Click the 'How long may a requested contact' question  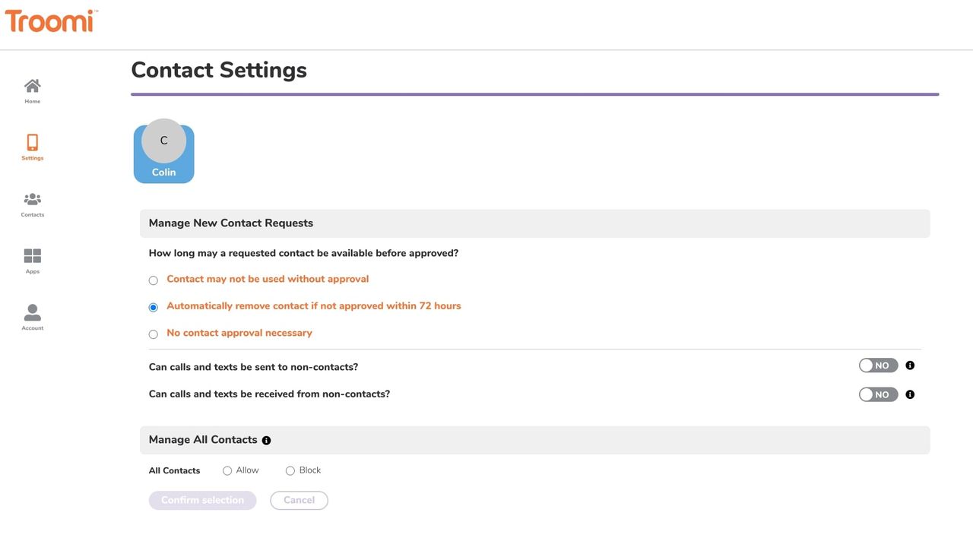pyautogui.click(x=304, y=253)
